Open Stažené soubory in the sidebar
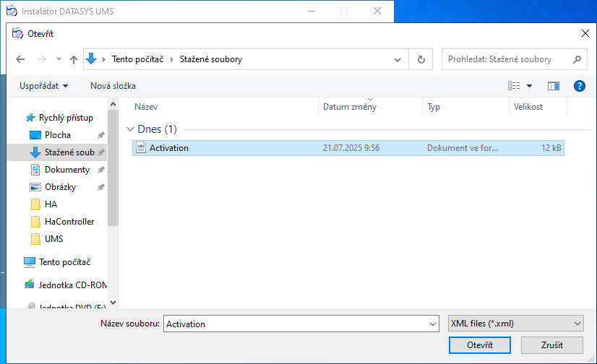Viewport: 597px width, 364px height. pos(69,152)
